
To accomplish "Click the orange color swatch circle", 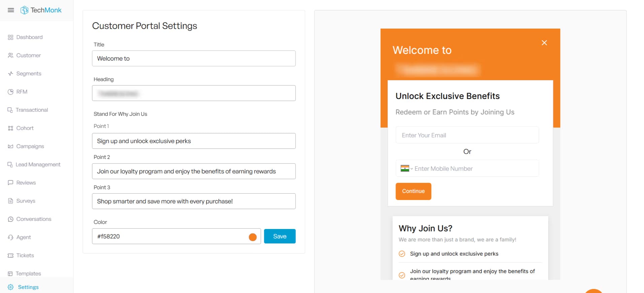I will tap(253, 237).
